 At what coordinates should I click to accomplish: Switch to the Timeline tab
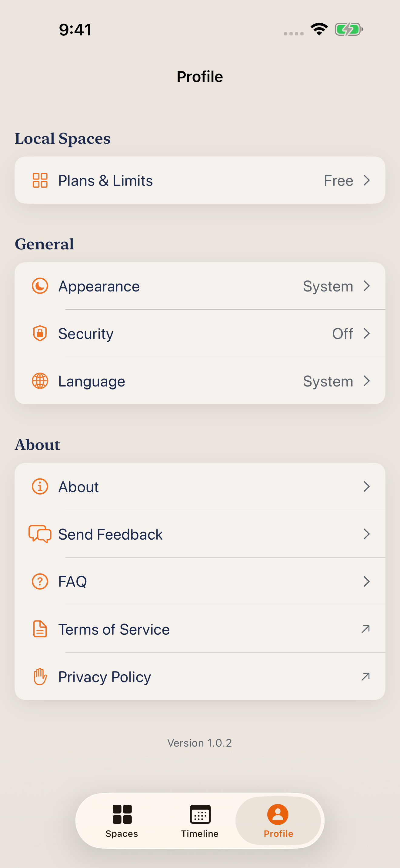(x=200, y=821)
